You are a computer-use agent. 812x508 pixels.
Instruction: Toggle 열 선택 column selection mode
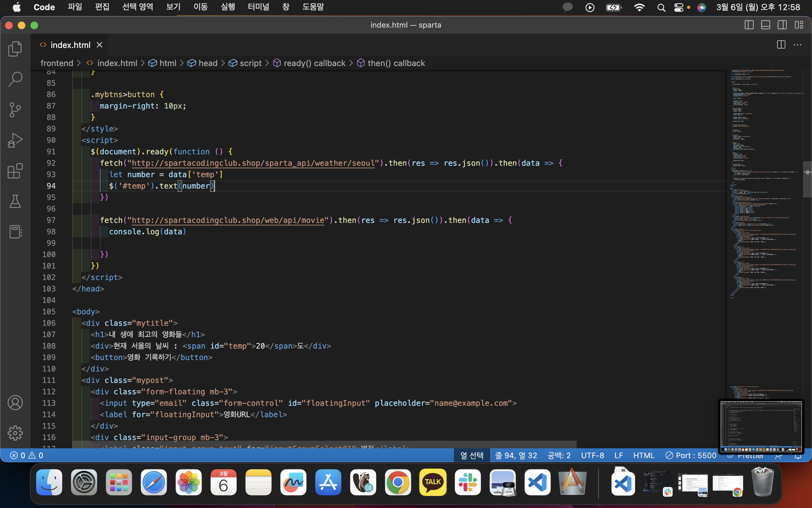pyautogui.click(x=472, y=455)
